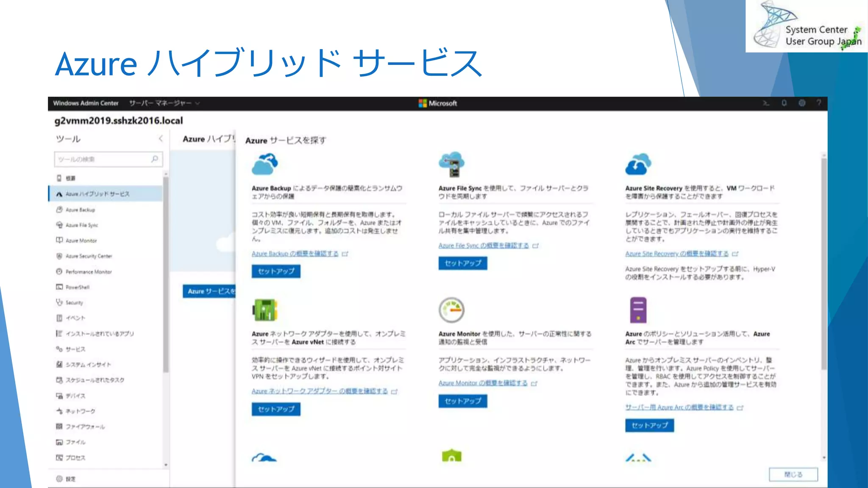Click the 閉じる close button
Viewport: 868px width, 488px height.
click(x=793, y=474)
